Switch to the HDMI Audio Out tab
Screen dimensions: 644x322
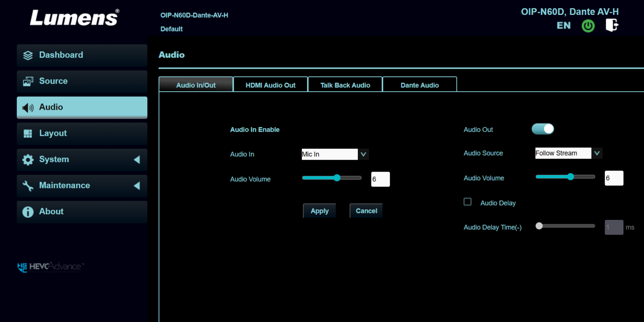[x=270, y=85]
